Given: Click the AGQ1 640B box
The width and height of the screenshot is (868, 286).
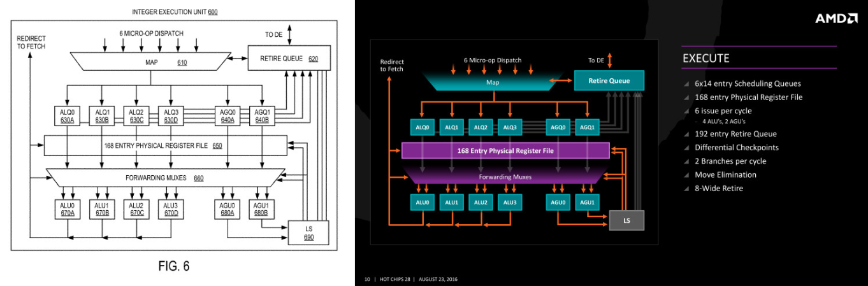Looking at the screenshot, I should pyautogui.click(x=262, y=115).
